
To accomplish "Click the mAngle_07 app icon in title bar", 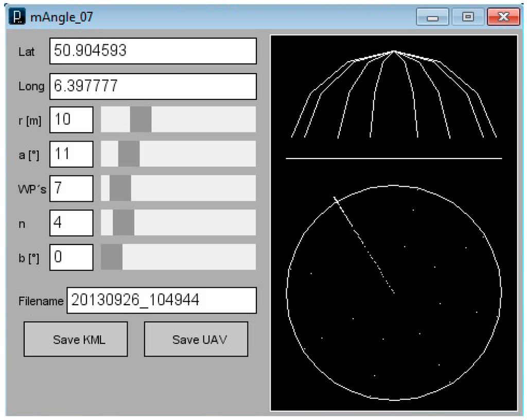I will [x=18, y=17].
